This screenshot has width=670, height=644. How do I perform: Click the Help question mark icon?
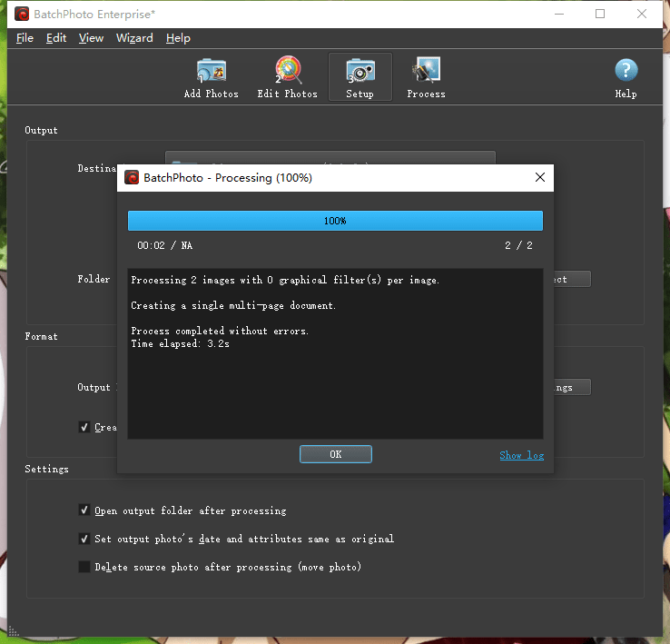click(x=626, y=70)
